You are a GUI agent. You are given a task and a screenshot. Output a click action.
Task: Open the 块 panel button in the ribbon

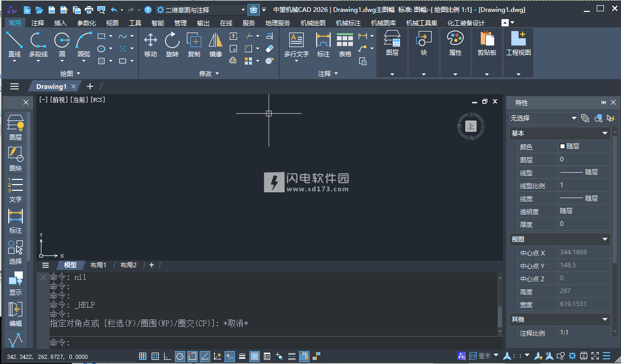(424, 54)
